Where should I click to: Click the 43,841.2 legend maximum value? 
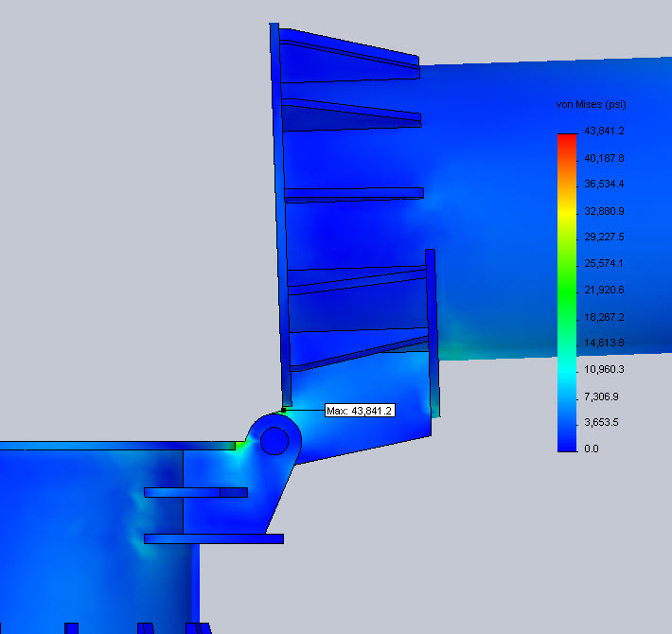pos(604,131)
